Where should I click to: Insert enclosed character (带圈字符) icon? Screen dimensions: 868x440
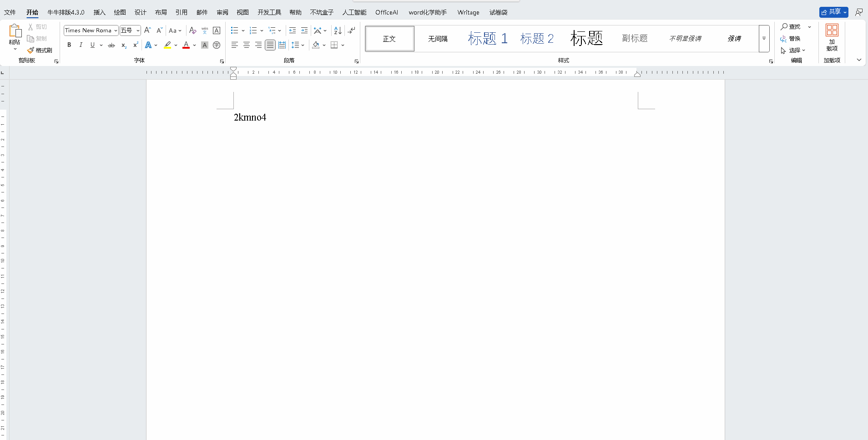pyautogui.click(x=217, y=45)
